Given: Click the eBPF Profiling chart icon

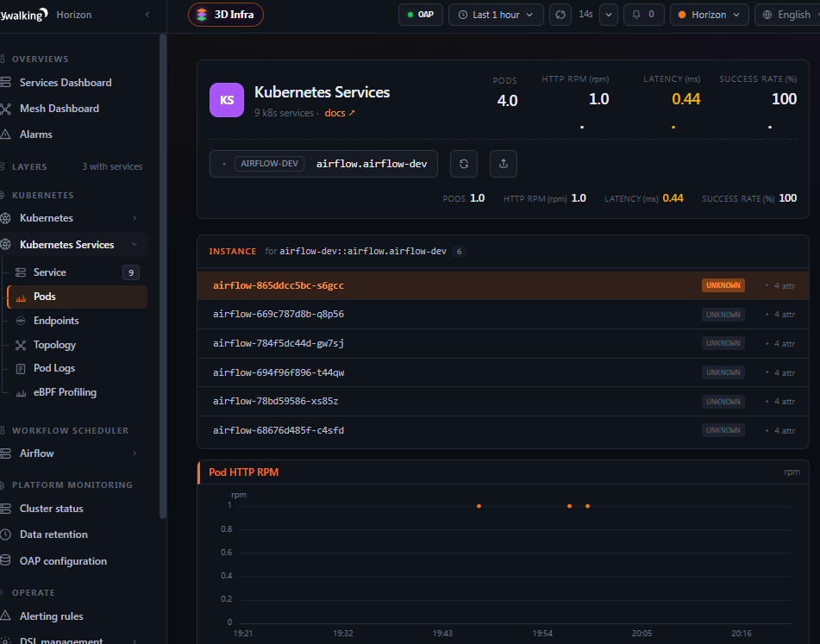Looking at the screenshot, I should [x=21, y=393].
